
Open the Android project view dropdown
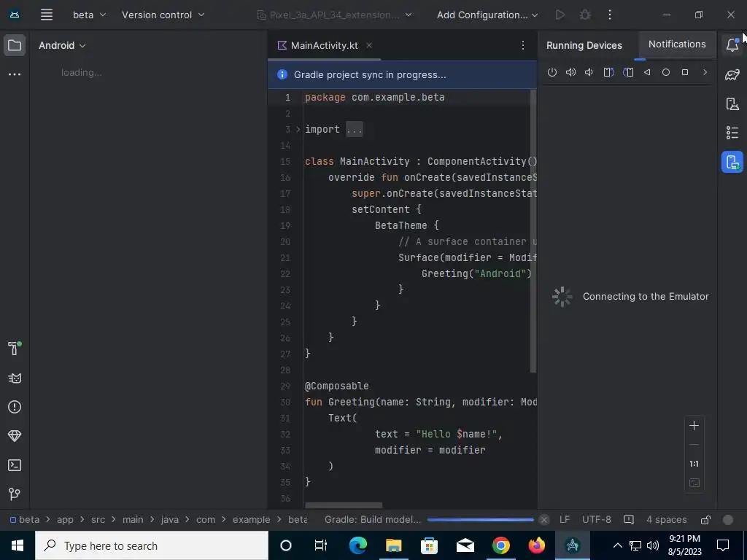coord(63,46)
